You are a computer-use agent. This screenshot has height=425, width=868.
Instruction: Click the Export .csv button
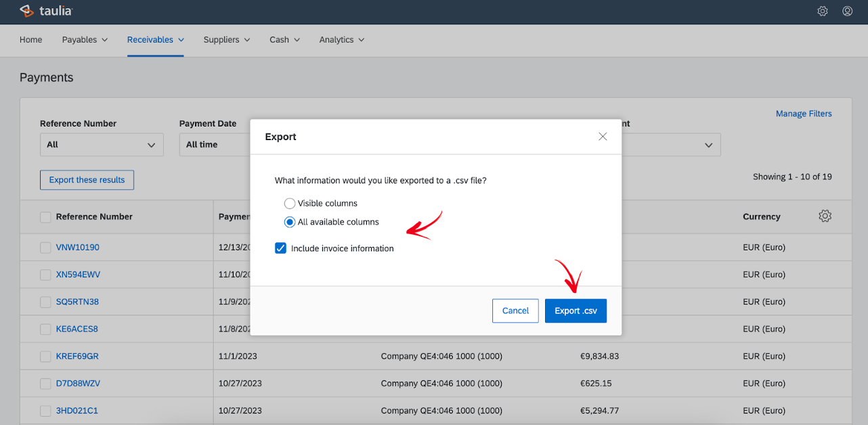576,311
